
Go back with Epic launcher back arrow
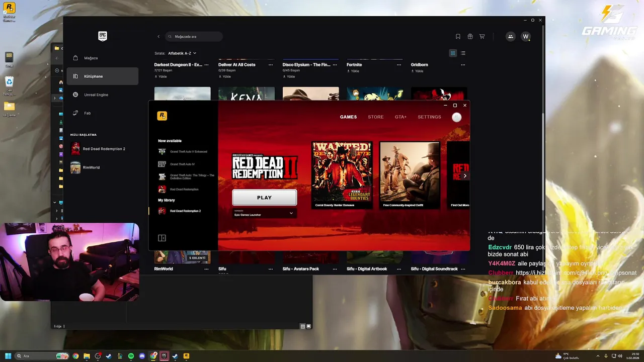tap(158, 36)
